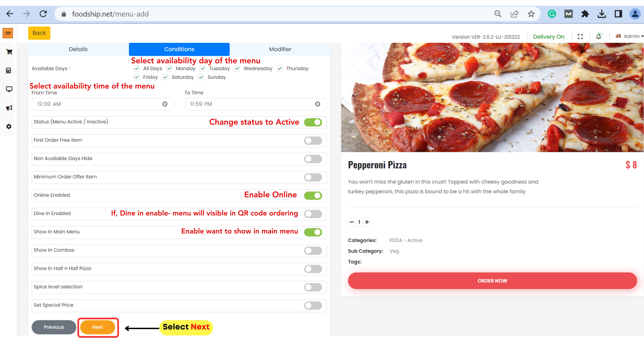This screenshot has height=342, width=644.
Task: Click browser address bar URL
Action: pos(110,14)
